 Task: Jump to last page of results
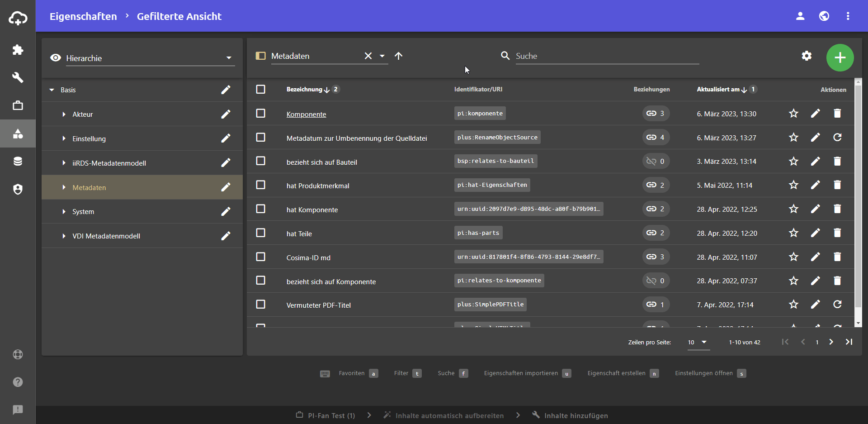(849, 342)
